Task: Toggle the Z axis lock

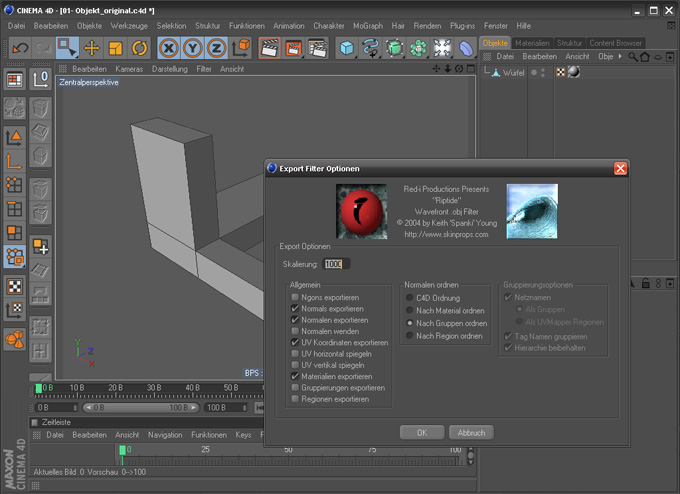Action: tap(217, 47)
